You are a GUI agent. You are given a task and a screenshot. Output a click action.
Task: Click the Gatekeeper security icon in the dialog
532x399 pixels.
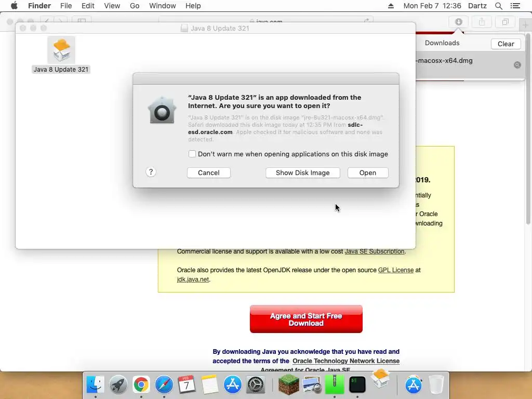click(162, 110)
